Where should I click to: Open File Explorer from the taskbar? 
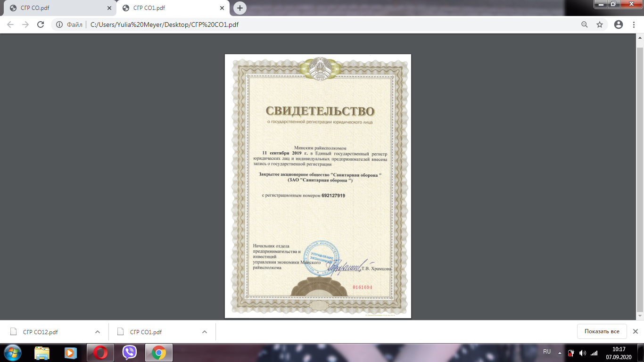click(41, 352)
